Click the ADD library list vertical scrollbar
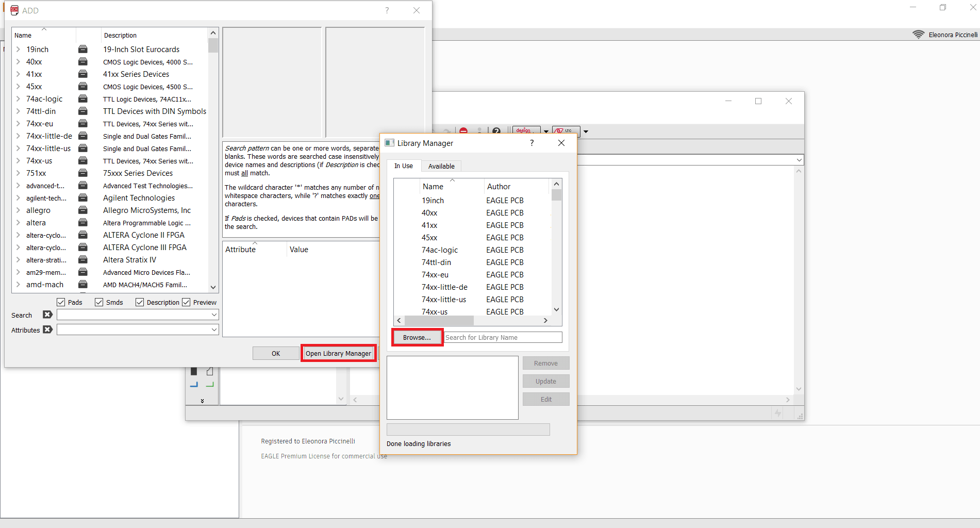The width and height of the screenshot is (980, 528). tap(213, 160)
